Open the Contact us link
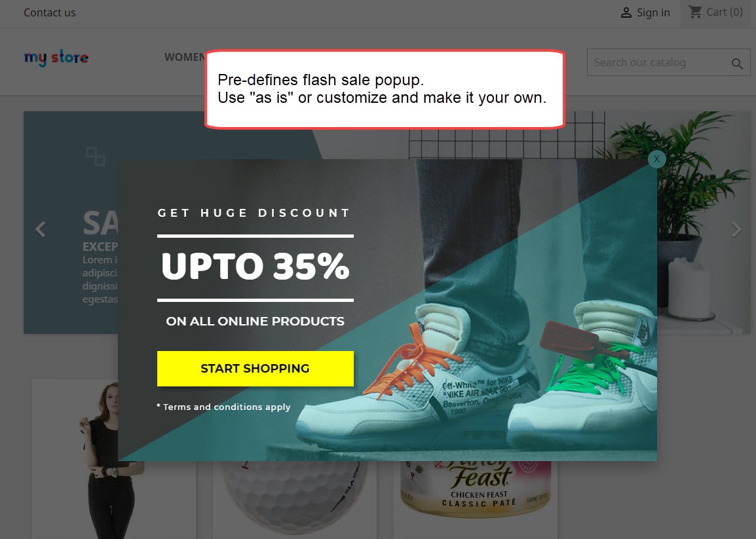Viewport: 756px width, 539px height. (50, 12)
